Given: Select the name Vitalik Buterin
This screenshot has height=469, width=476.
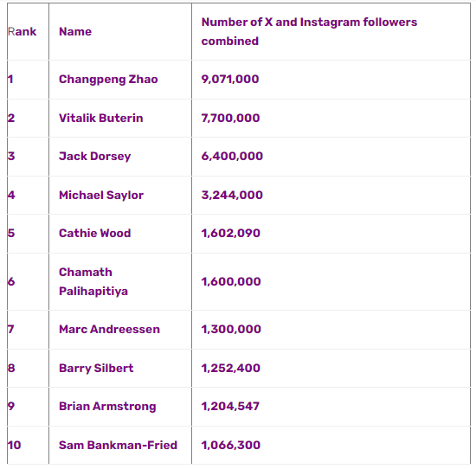Looking at the screenshot, I should pyautogui.click(x=100, y=118).
